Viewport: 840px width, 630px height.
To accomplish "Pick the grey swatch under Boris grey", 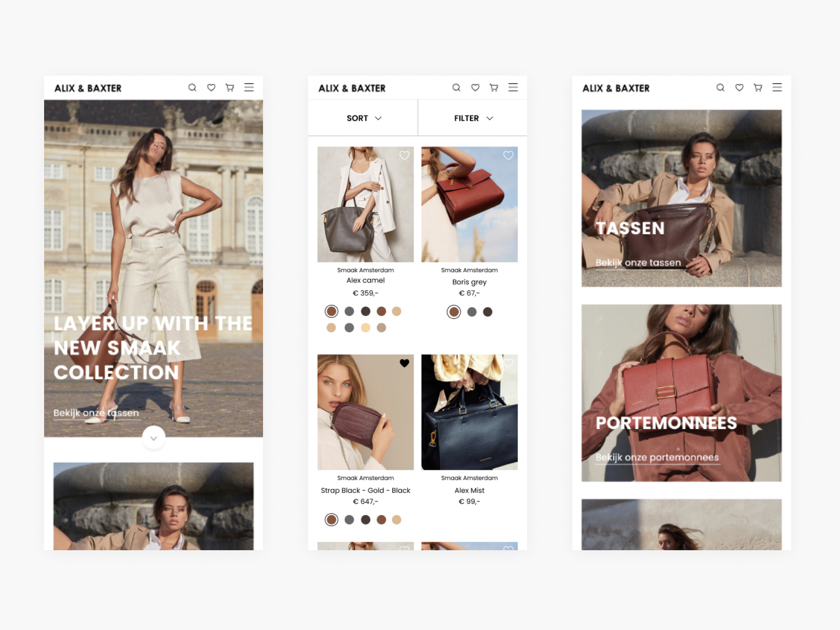I will 472,312.
